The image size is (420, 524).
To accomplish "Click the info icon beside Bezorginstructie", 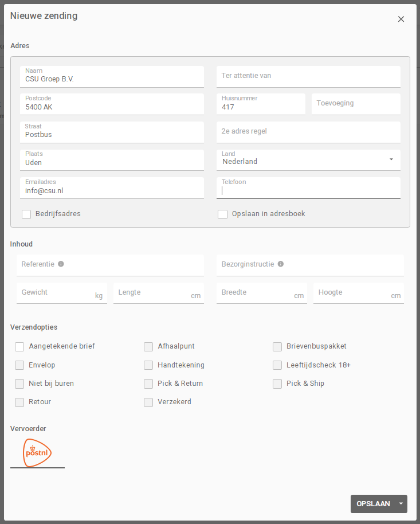I will coord(280,264).
